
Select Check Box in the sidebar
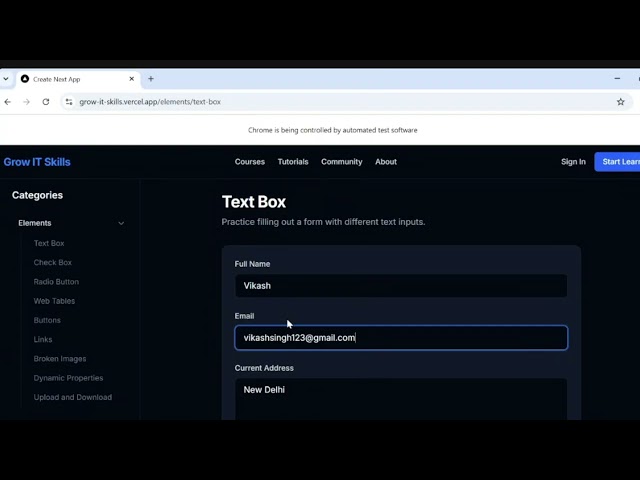click(x=53, y=262)
